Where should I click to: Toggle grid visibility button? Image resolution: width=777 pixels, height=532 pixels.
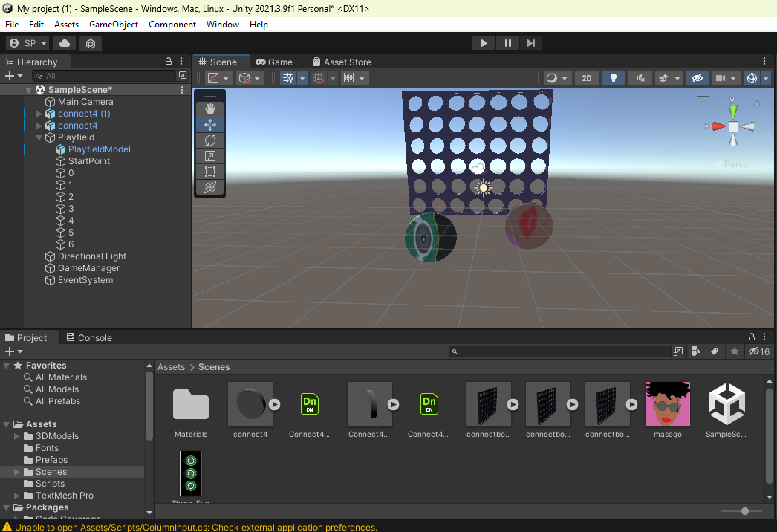click(x=288, y=78)
